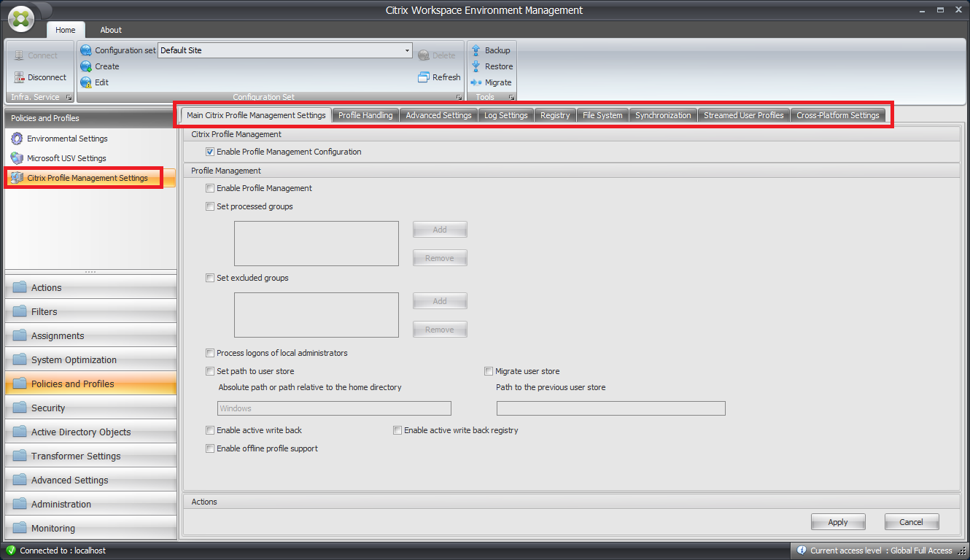The width and height of the screenshot is (970, 560).
Task: Check Enable Profile Management
Action: 210,188
